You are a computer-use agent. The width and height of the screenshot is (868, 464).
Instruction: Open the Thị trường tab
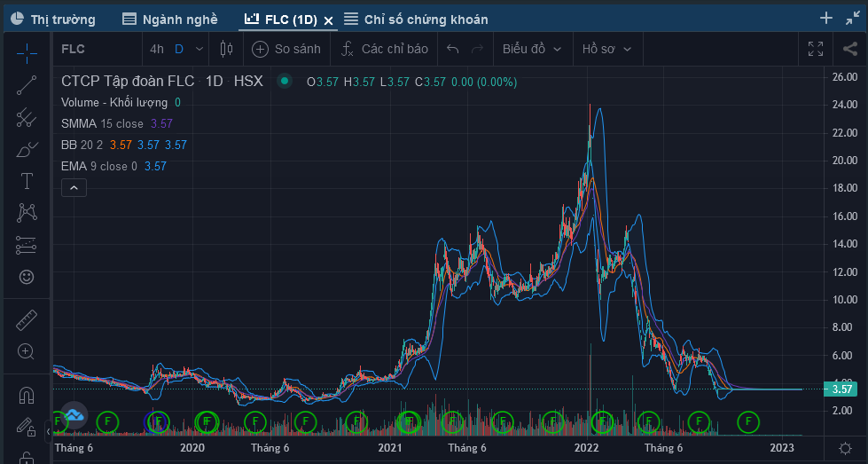(53, 20)
